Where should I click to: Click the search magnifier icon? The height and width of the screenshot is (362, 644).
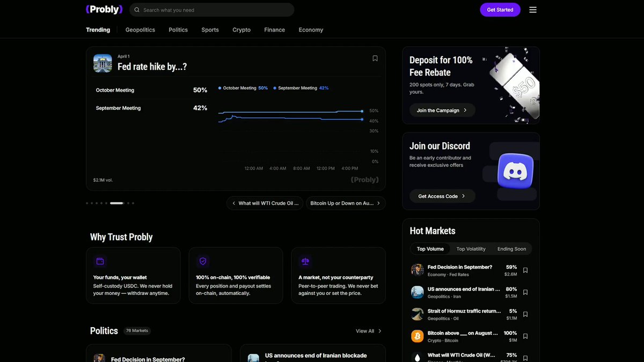coord(137,10)
